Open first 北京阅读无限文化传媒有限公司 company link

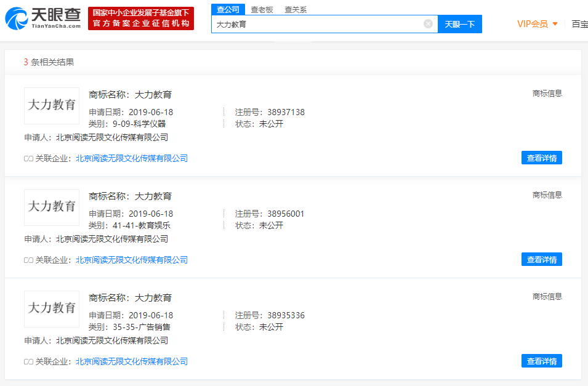click(132, 158)
